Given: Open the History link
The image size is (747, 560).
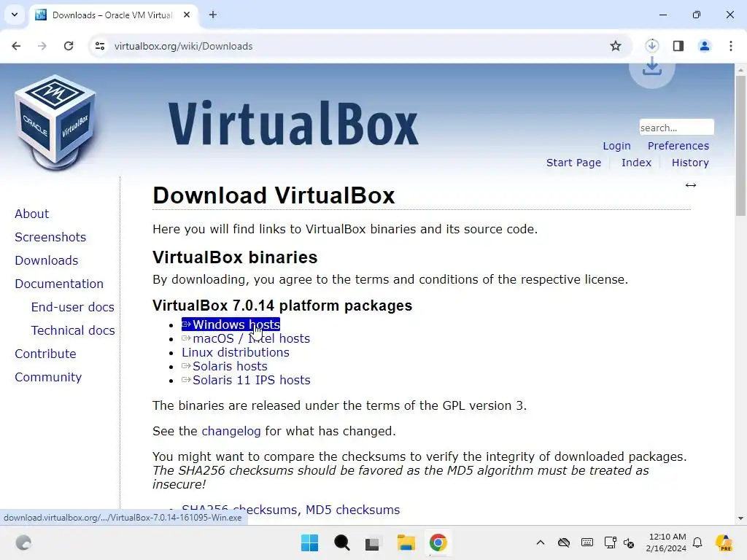Looking at the screenshot, I should pyautogui.click(x=690, y=163).
